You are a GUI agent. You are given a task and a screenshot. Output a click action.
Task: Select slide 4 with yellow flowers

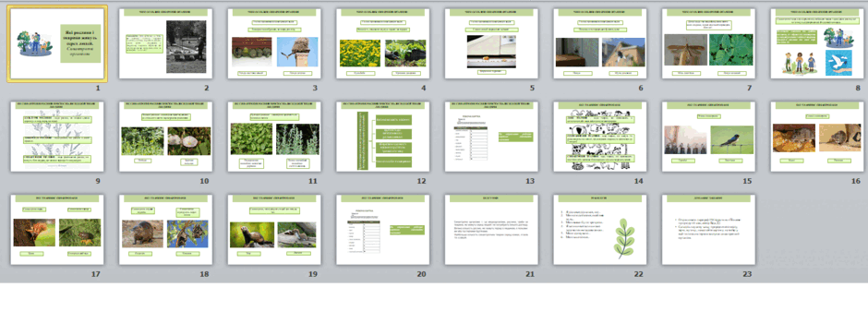[x=382, y=43]
